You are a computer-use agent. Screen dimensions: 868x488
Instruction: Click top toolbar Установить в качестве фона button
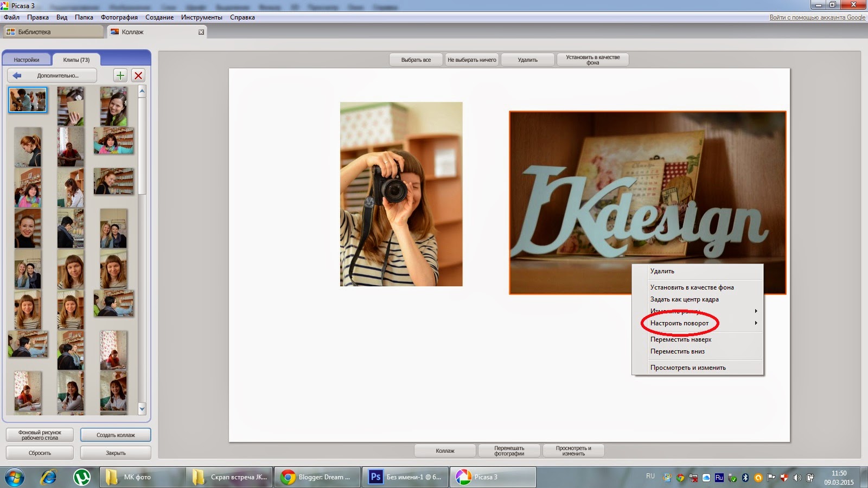pos(593,60)
